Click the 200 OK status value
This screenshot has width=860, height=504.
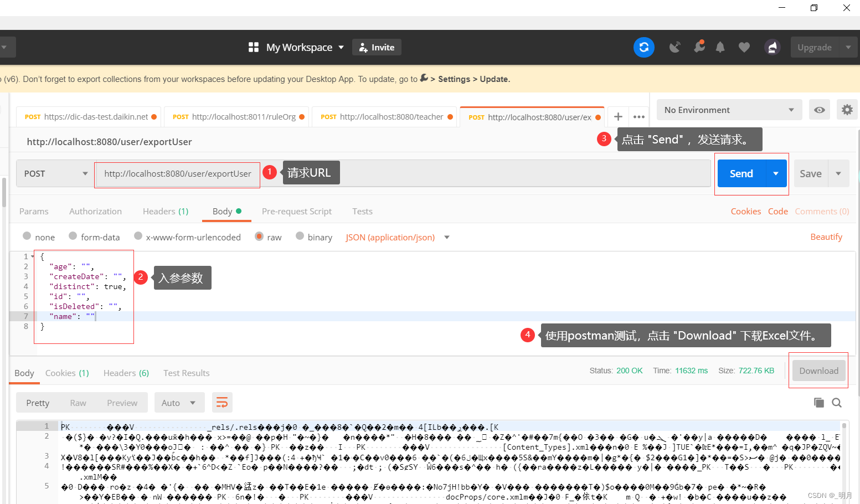(630, 371)
